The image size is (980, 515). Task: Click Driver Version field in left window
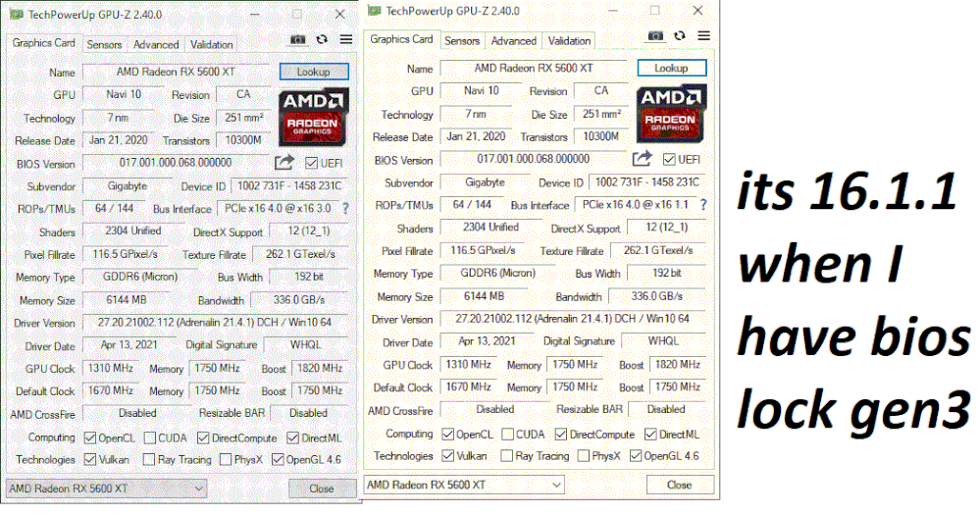(x=215, y=323)
